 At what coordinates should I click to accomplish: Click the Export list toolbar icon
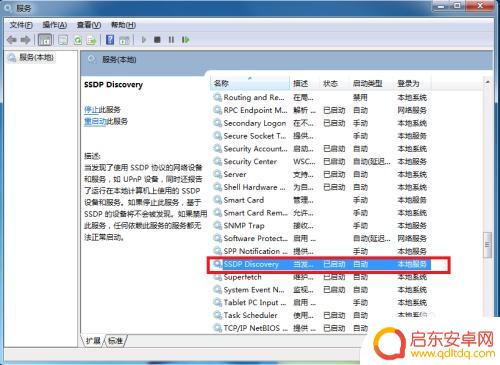click(91, 40)
